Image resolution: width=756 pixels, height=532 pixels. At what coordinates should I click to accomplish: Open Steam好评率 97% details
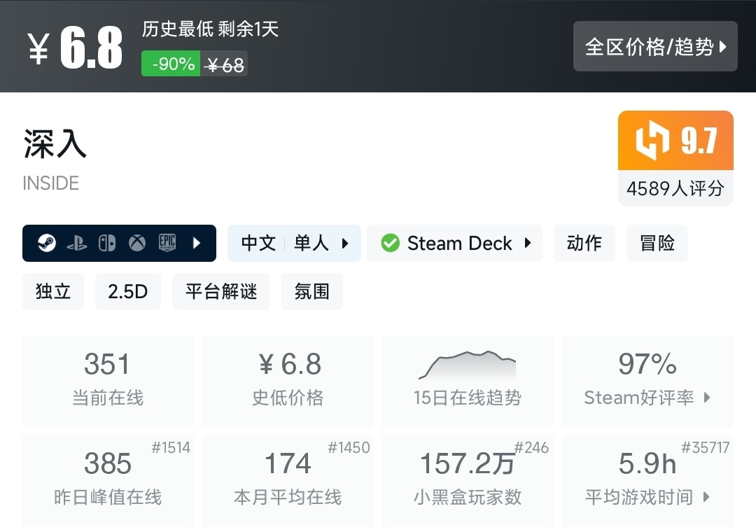[x=647, y=381]
